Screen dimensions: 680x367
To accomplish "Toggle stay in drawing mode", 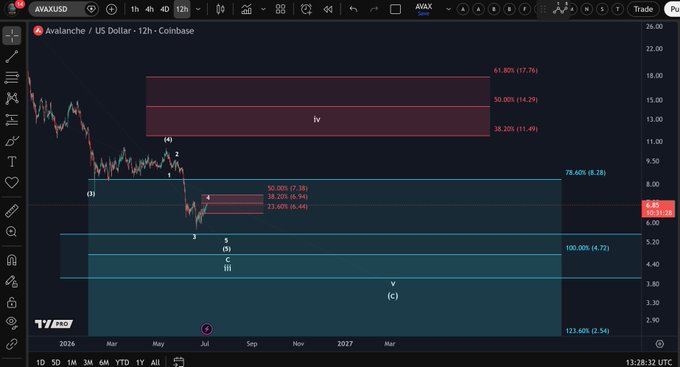I will click(12, 281).
